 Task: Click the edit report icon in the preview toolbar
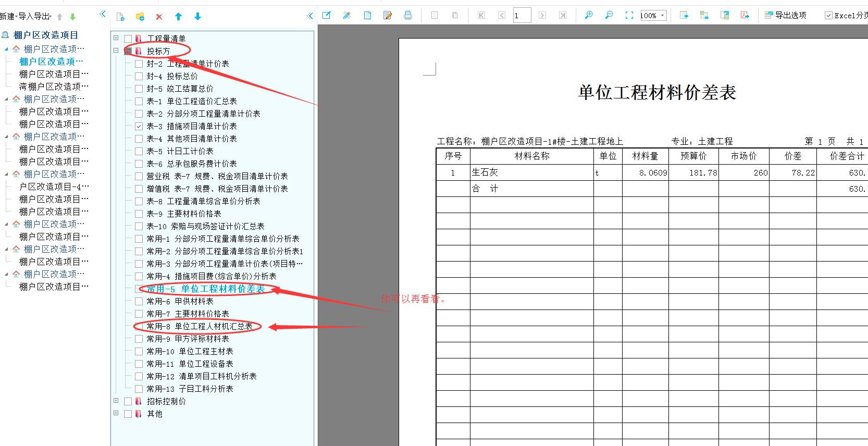(x=326, y=15)
